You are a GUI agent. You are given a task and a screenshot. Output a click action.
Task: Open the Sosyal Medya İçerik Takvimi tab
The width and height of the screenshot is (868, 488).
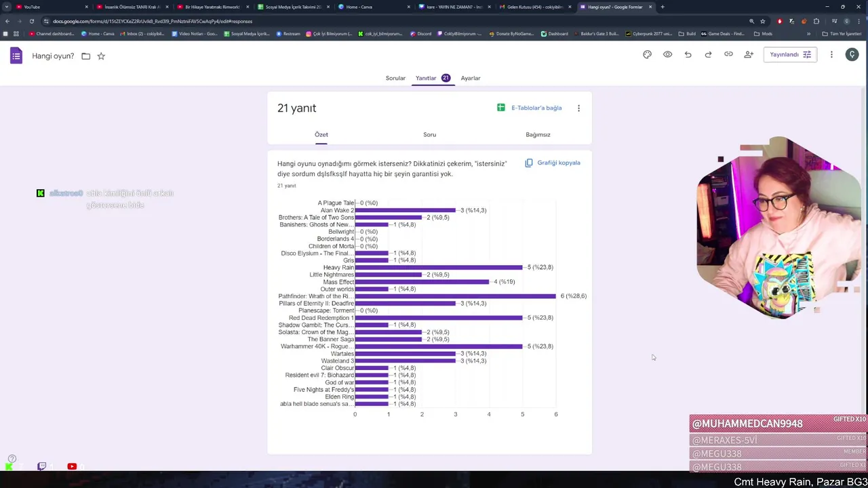[x=293, y=7]
